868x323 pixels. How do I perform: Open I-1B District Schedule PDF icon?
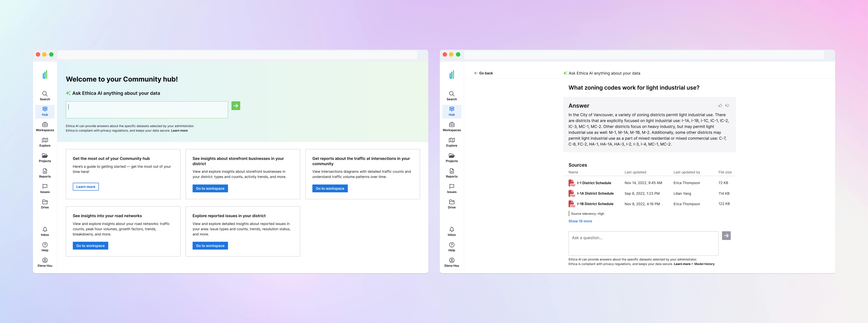[x=571, y=204]
